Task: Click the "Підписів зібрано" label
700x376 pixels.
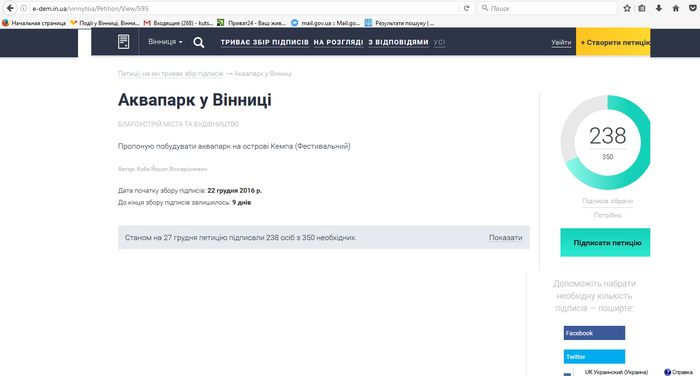Action: pyautogui.click(x=608, y=201)
